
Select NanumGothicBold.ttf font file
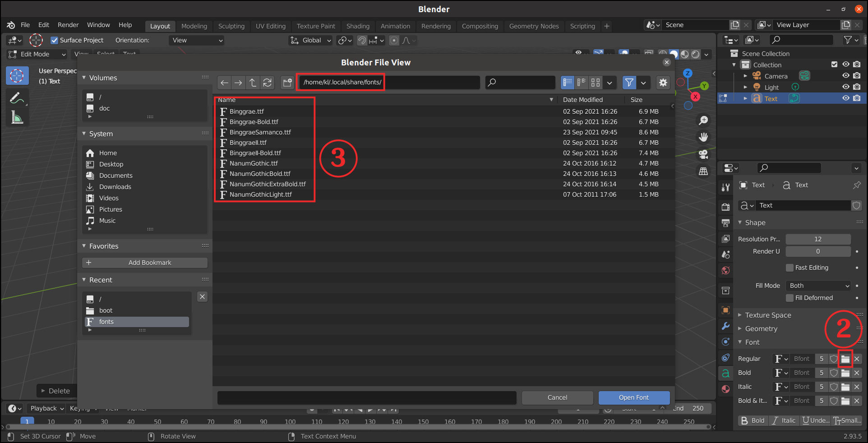click(x=260, y=174)
